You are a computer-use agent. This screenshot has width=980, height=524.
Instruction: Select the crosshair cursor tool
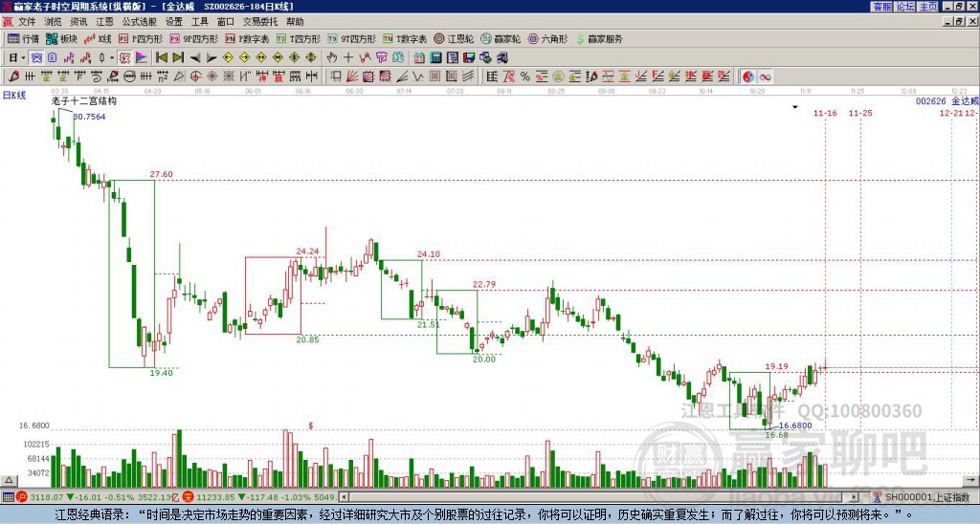tap(348, 58)
